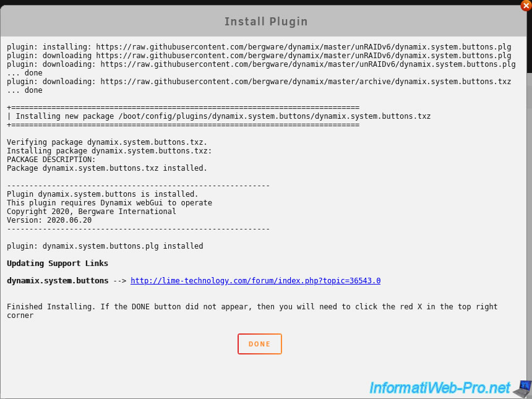532x399 pixels.
Task: Click the 'Plugin dynamix.system.buttons is installed.' line
Action: tap(103, 194)
